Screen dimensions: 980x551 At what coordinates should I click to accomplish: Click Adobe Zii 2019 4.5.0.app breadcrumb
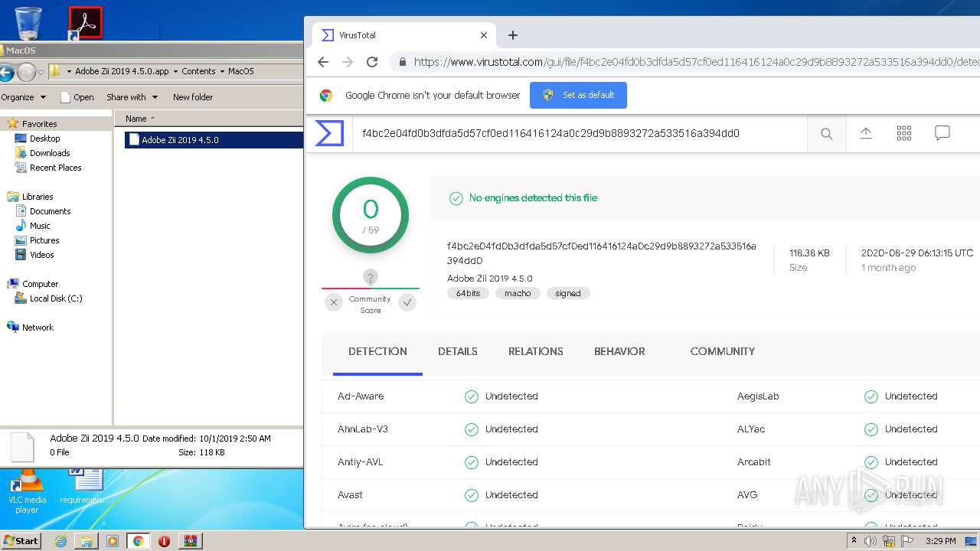coord(122,71)
